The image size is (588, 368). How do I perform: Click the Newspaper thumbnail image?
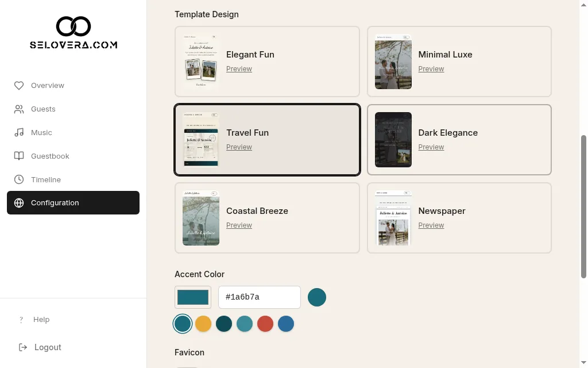click(393, 218)
